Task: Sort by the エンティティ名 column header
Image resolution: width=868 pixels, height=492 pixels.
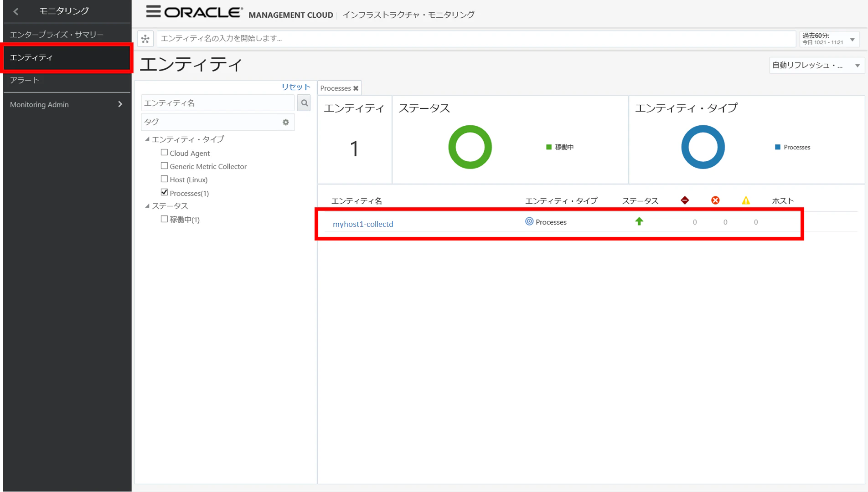Action: 356,201
